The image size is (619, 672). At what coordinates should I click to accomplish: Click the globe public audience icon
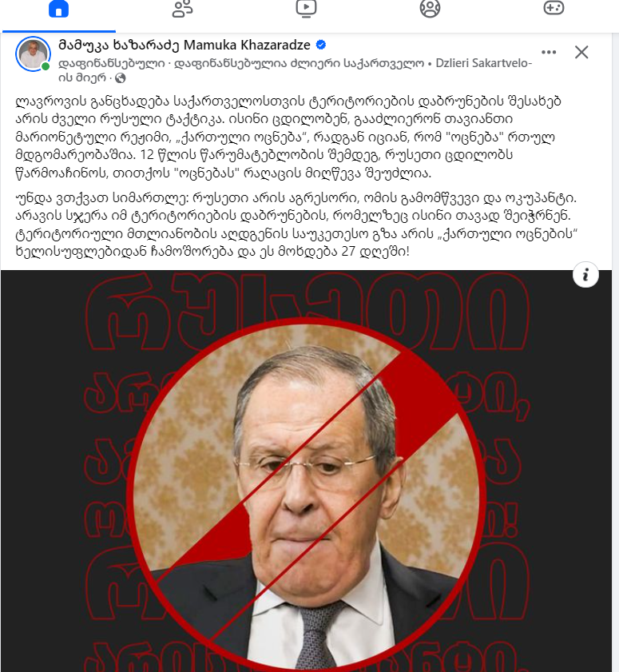pyautogui.click(x=121, y=78)
